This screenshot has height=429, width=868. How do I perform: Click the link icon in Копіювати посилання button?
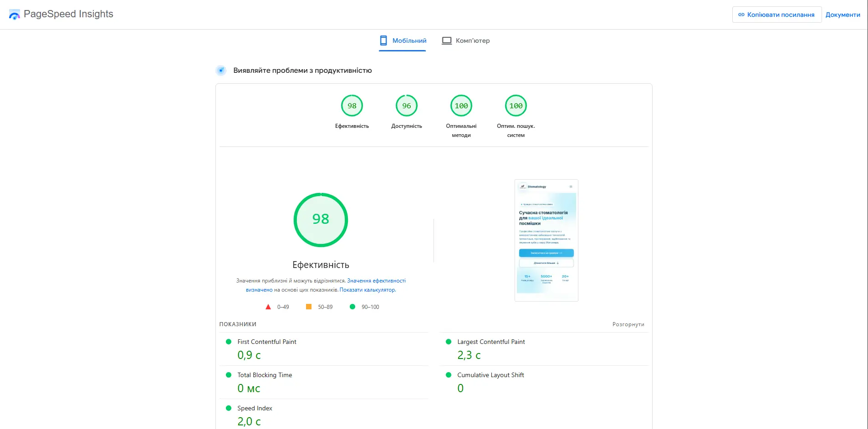pyautogui.click(x=740, y=14)
